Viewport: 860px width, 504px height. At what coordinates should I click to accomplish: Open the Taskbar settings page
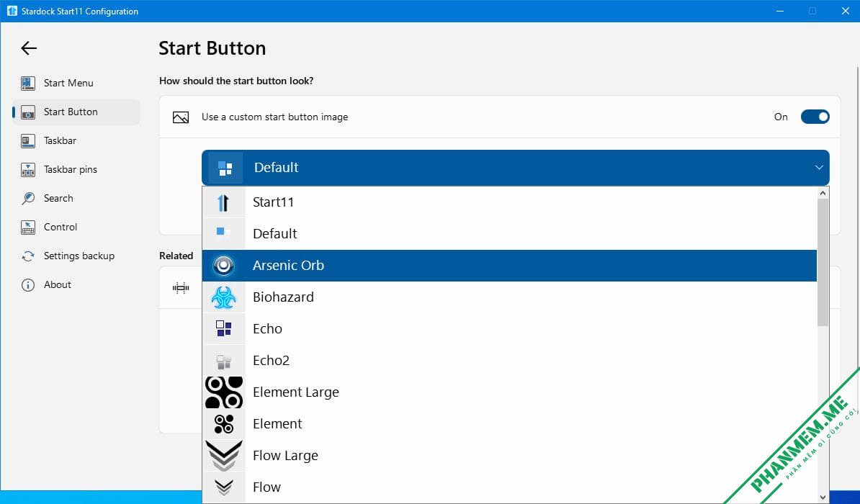click(x=76, y=141)
